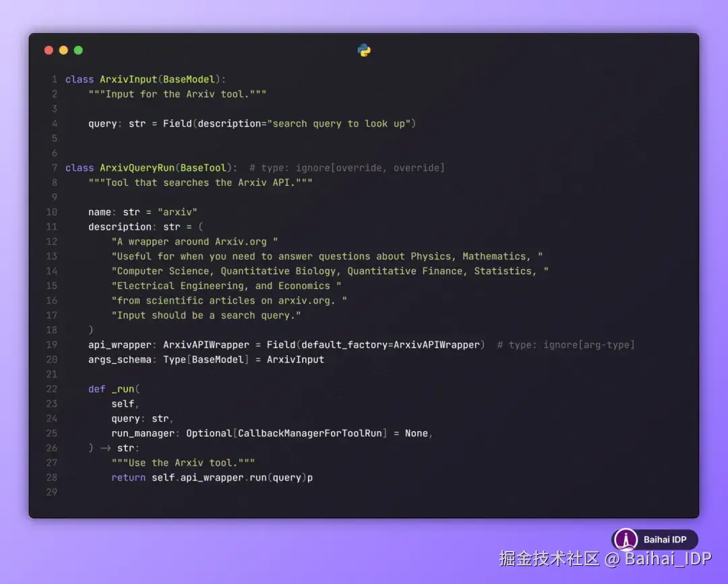Click line starting 'Computer Science, Quantitative Biology'
The image size is (728, 584).
click(330, 271)
